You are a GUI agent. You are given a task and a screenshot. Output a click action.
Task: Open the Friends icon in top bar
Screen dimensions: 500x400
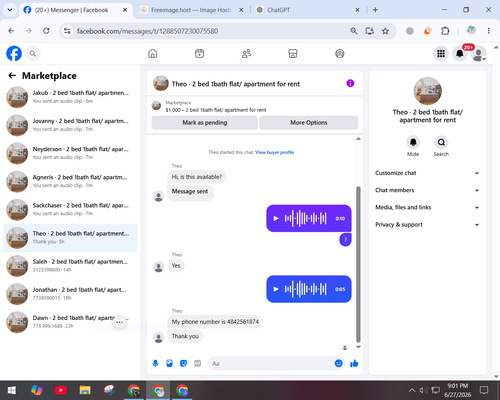pos(246,53)
